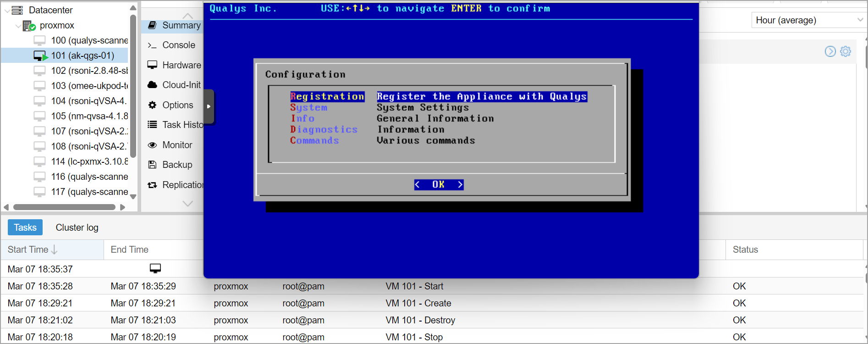Open the Console menu item

(x=172, y=45)
